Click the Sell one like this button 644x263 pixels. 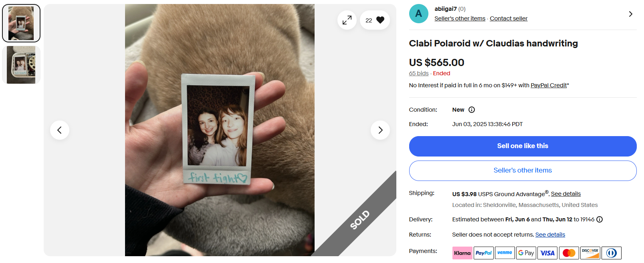(523, 146)
